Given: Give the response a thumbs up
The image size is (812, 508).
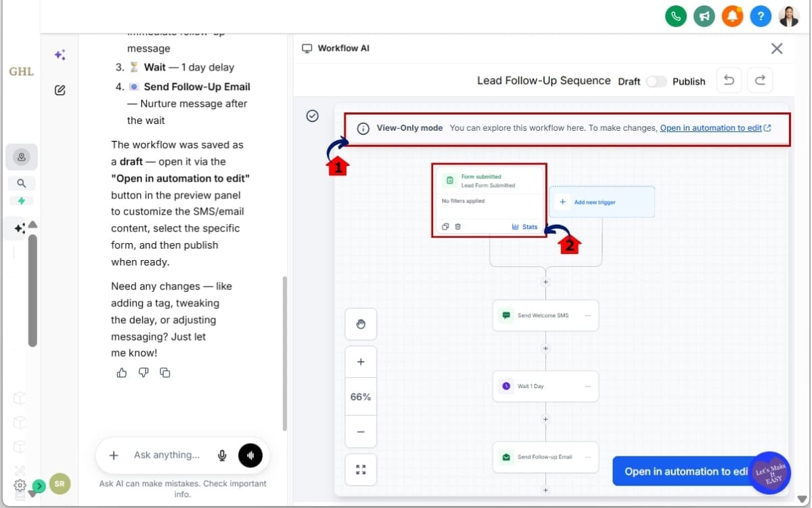Looking at the screenshot, I should tap(122, 373).
